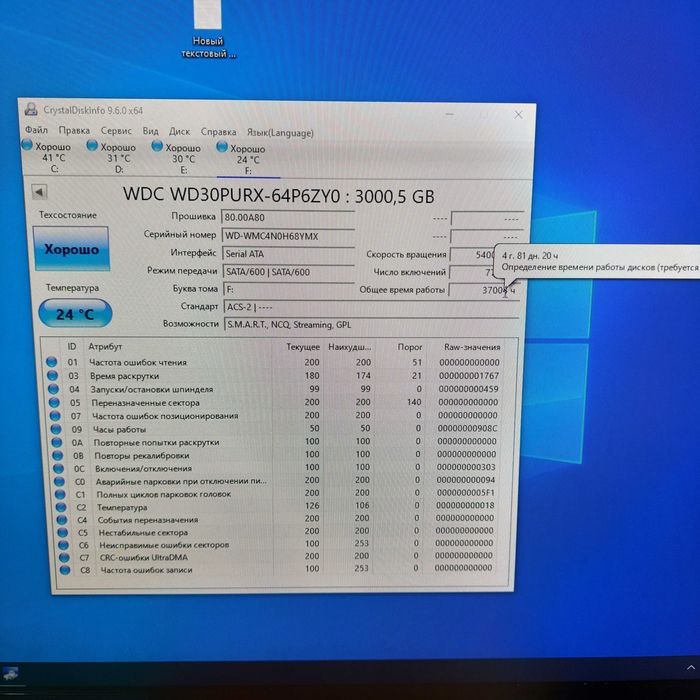
Task: Click status icon of attribute 0A row
Action: tap(57, 442)
